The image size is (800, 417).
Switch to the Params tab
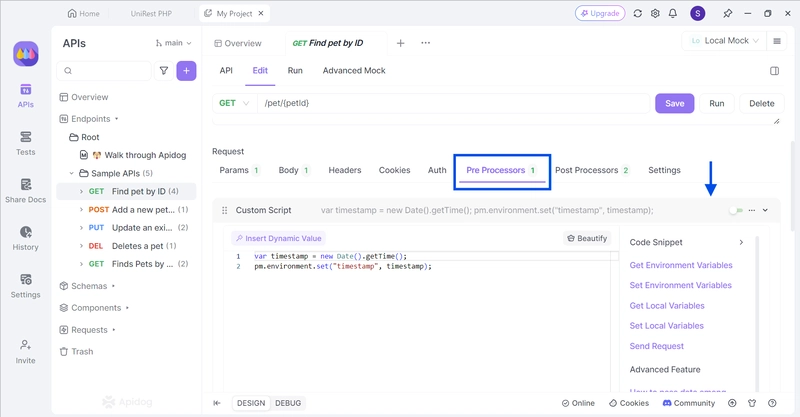[x=239, y=170]
